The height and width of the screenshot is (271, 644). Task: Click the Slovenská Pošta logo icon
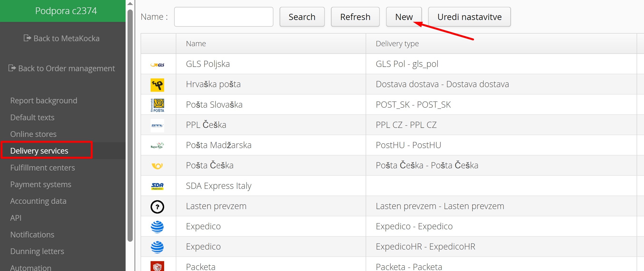(x=157, y=105)
